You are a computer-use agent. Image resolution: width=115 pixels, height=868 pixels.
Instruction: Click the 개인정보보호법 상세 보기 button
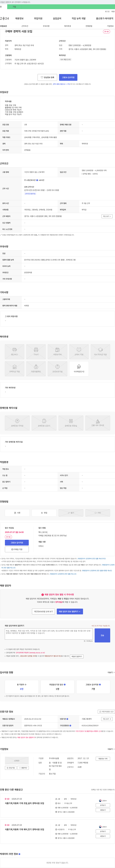point(43,612)
